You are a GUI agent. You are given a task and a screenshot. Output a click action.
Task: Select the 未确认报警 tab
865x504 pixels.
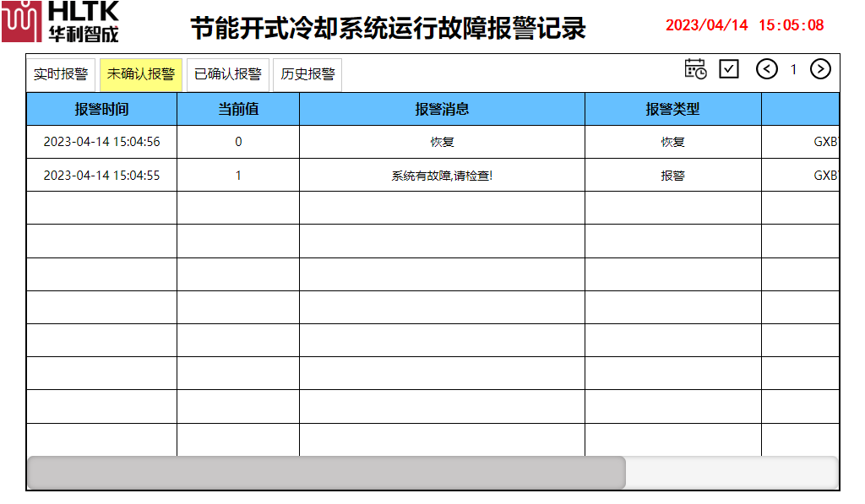[x=141, y=74]
